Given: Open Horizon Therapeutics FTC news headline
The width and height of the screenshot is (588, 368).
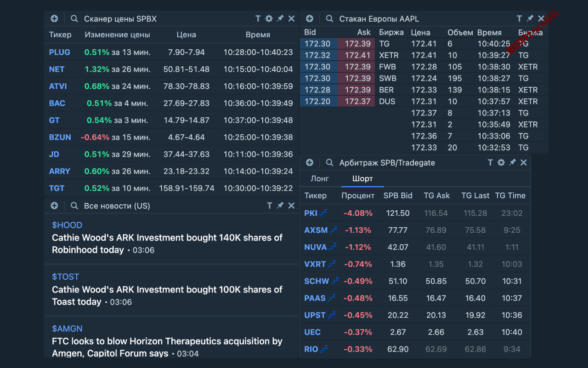Looking at the screenshot, I should coord(167,347).
